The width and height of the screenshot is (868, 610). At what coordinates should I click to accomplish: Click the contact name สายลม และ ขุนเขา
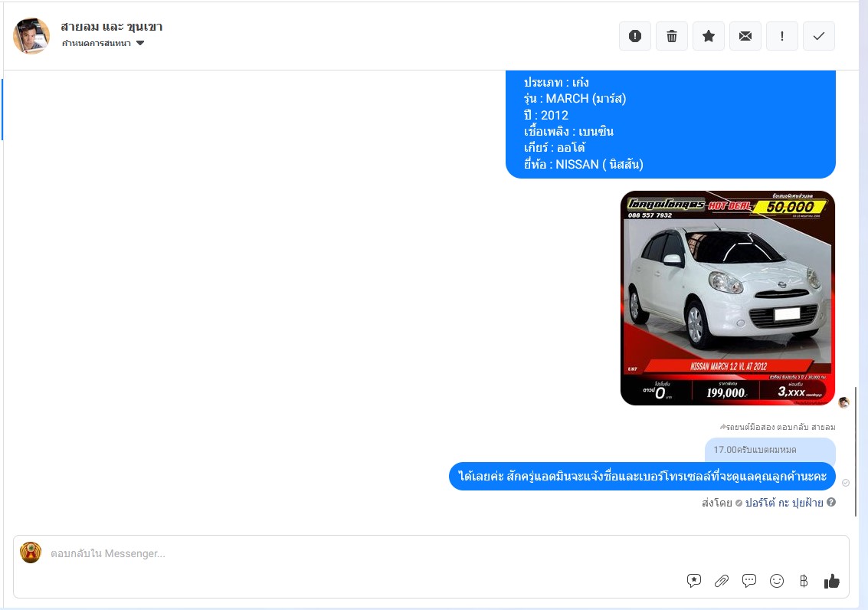pos(111,27)
